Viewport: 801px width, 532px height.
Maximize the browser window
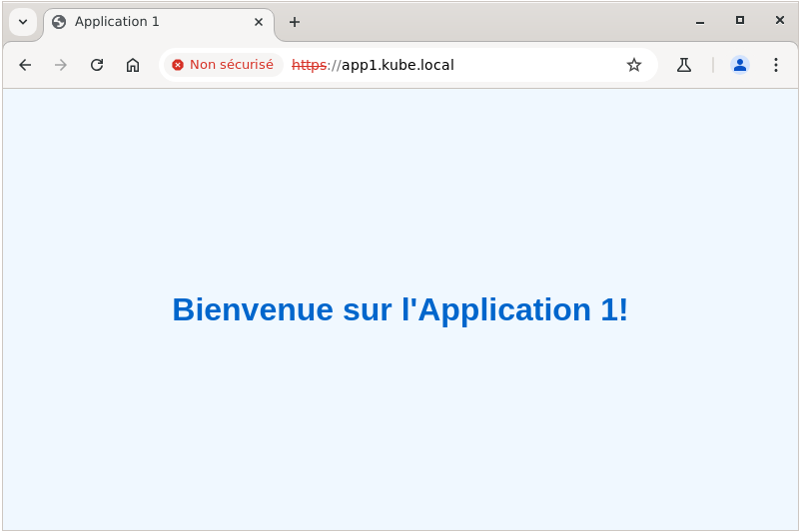(740, 21)
